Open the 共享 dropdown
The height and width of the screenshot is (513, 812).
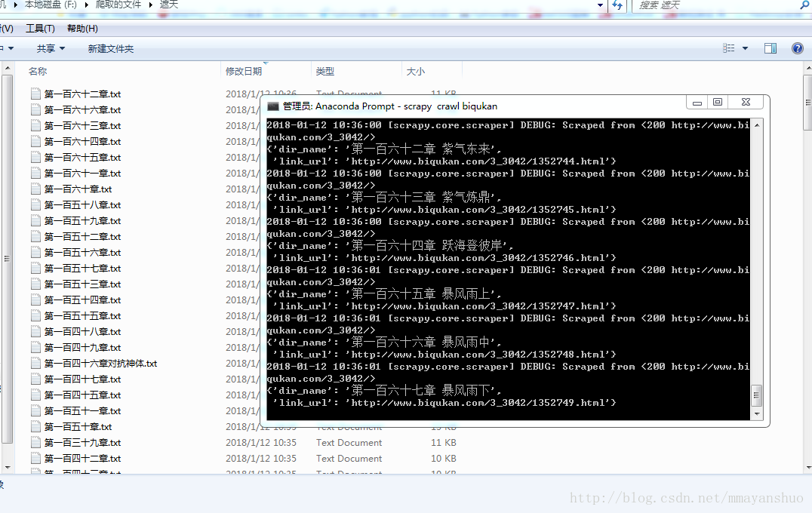(51, 49)
